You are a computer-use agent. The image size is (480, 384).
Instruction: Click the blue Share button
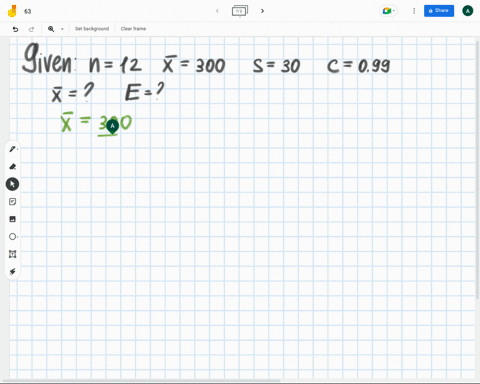pos(439,11)
